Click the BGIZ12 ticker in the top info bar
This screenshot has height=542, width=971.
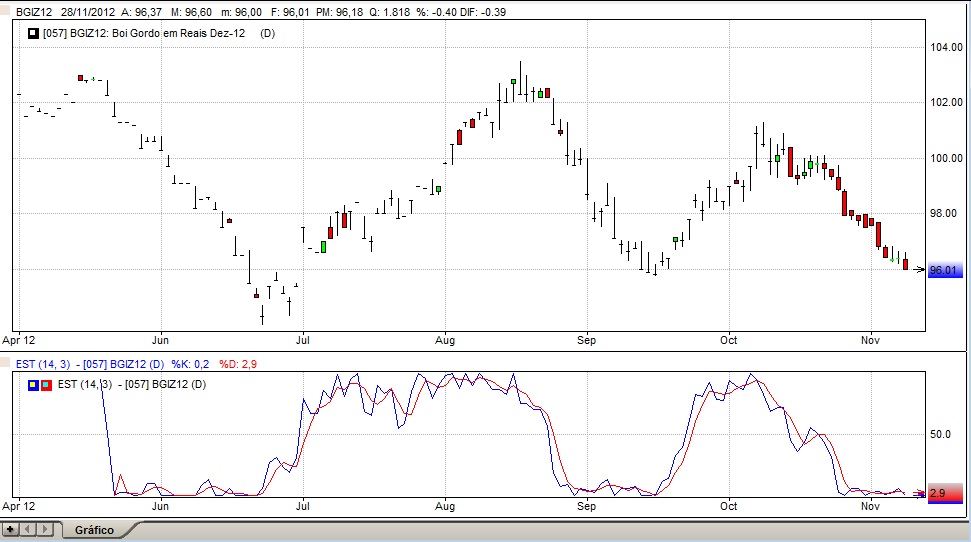click(33, 12)
